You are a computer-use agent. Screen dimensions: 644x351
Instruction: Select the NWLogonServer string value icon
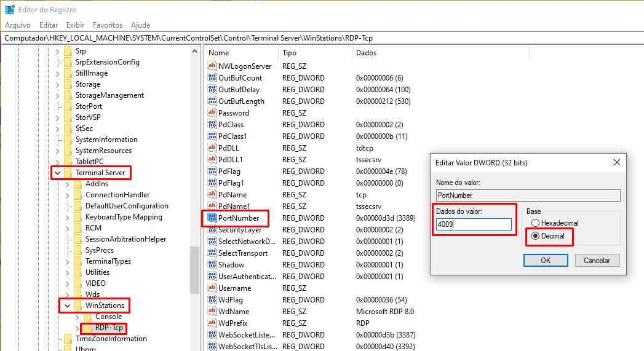[212, 66]
